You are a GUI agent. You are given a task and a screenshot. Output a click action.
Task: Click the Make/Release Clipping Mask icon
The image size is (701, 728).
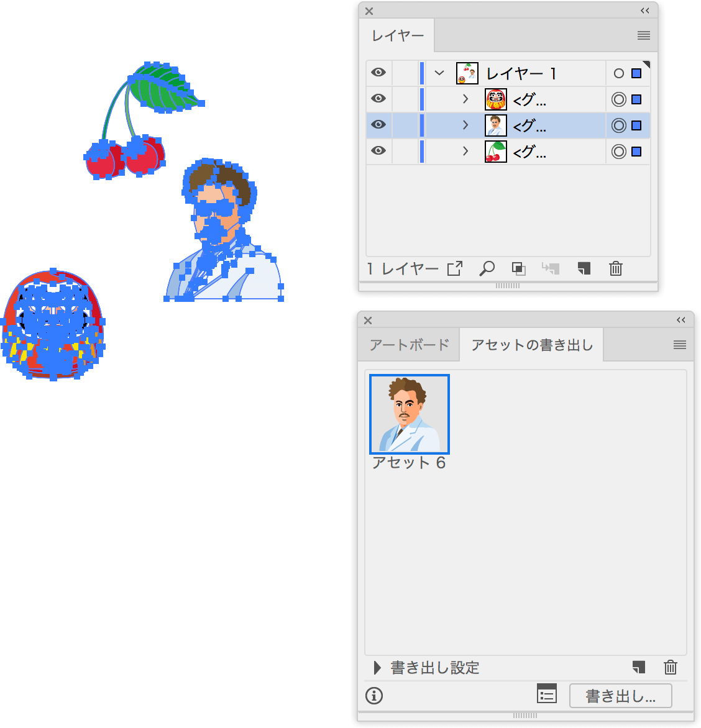[518, 268]
